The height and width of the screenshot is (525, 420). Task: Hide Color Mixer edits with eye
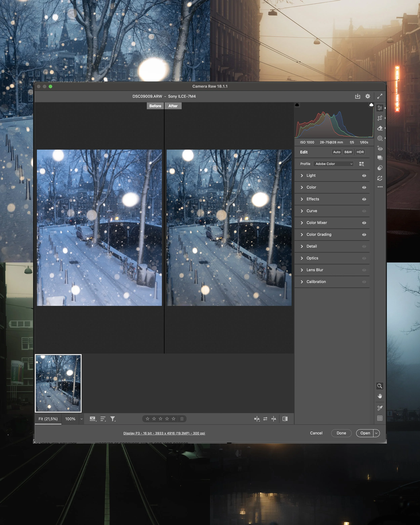(x=364, y=223)
